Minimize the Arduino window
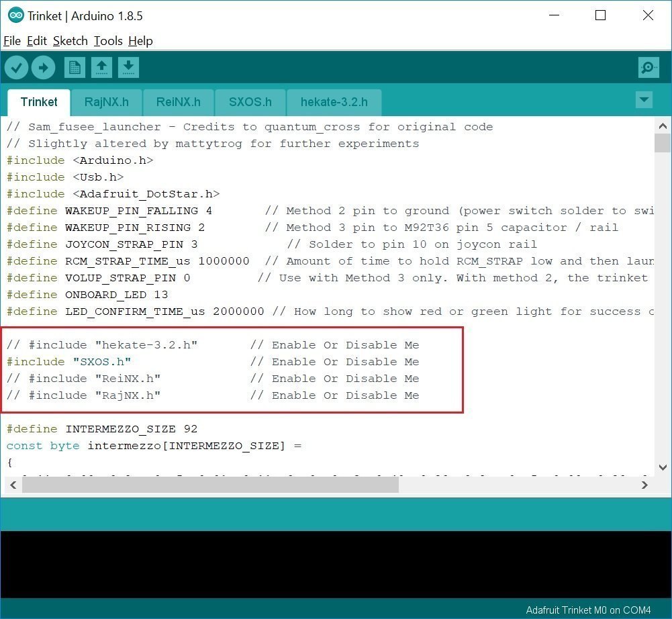This screenshot has height=619, width=672. (554, 15)
